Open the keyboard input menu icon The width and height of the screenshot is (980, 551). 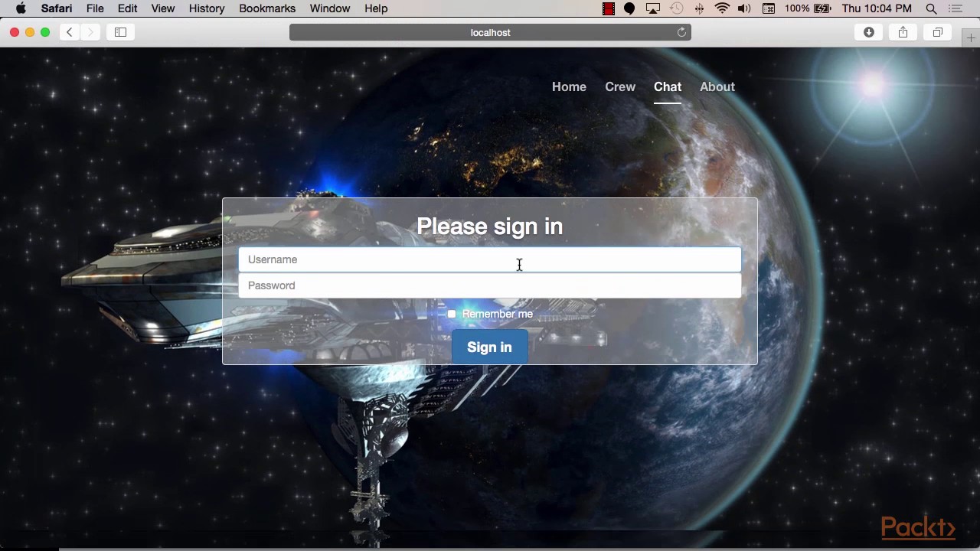[769, 8]
